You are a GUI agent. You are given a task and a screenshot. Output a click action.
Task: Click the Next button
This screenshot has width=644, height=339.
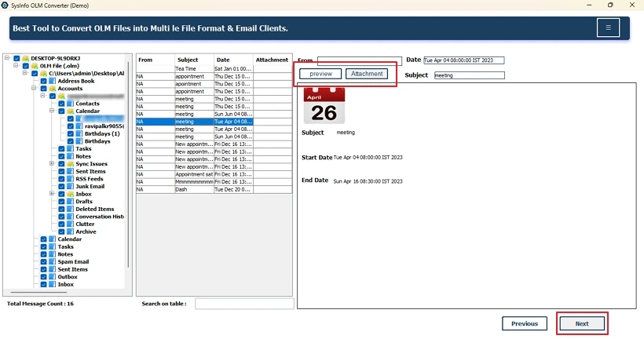click(582, 323)
